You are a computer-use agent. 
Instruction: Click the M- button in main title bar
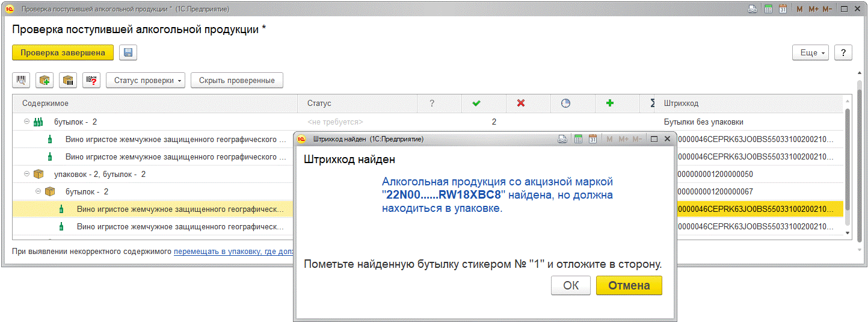click(x=827, y=9)
